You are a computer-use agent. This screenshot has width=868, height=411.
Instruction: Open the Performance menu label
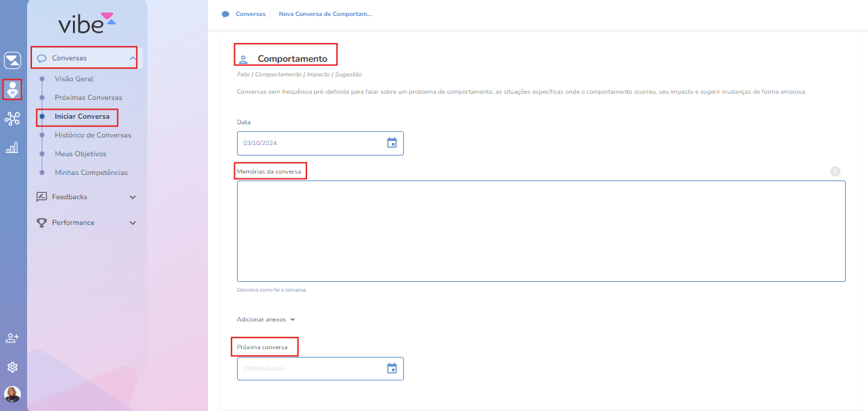coord(73,223)
